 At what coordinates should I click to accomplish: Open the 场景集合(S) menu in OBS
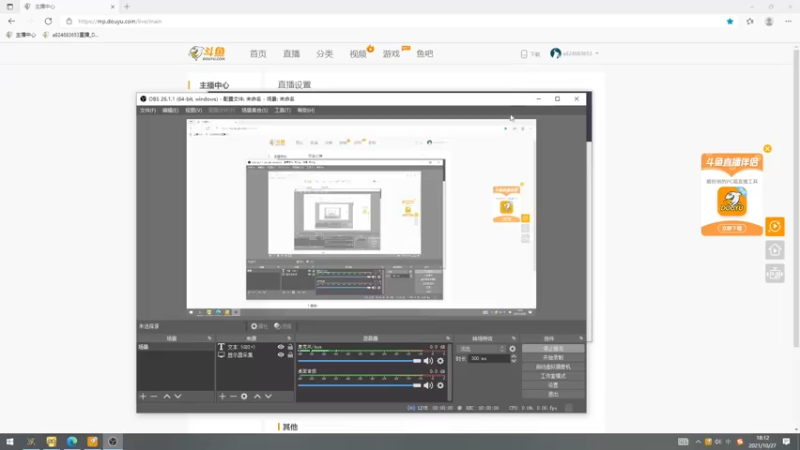[x=255, y=110]
